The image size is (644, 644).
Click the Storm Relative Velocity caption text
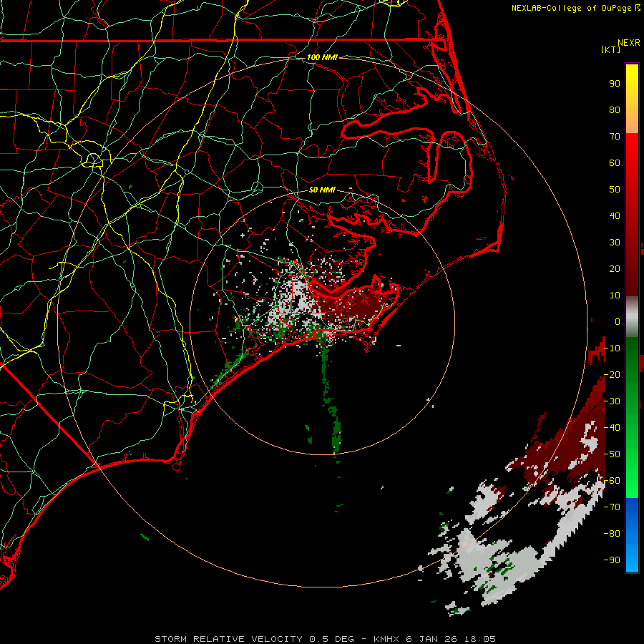(x=325, y=639)
